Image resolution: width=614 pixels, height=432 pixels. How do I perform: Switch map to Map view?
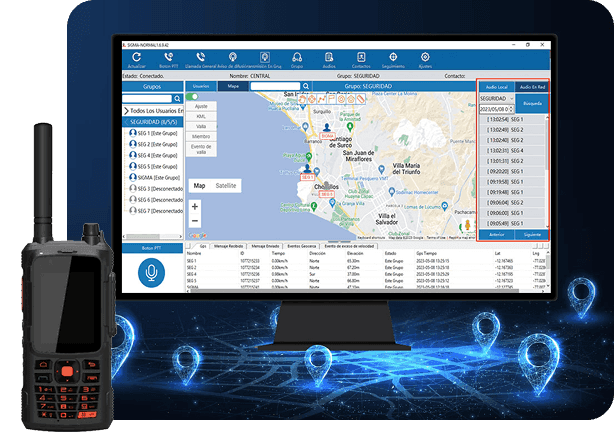tap(199, 186)
